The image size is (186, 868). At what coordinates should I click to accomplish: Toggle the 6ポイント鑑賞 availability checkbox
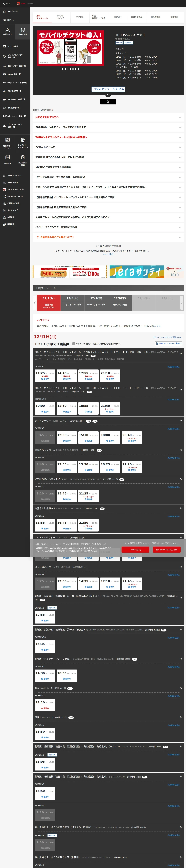(74, 344)
